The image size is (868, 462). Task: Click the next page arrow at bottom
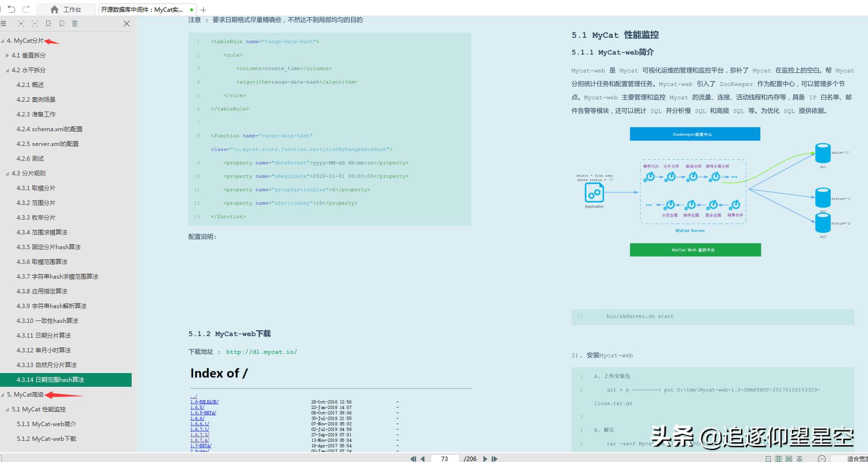click(485, 458)
